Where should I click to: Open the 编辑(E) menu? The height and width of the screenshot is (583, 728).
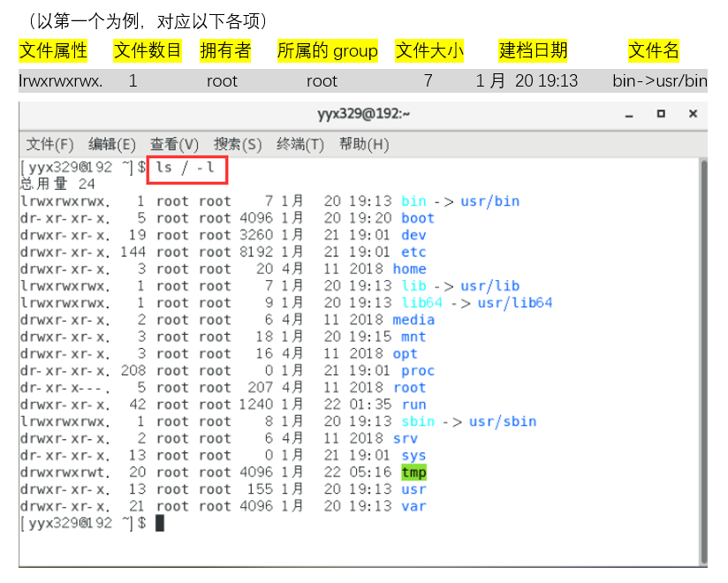[x=112, y=144]
